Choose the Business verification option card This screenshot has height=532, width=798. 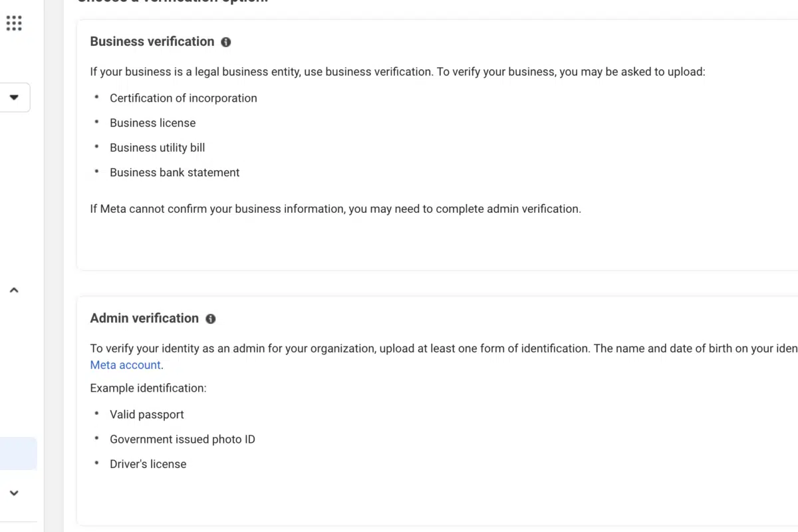click(438, 145)
